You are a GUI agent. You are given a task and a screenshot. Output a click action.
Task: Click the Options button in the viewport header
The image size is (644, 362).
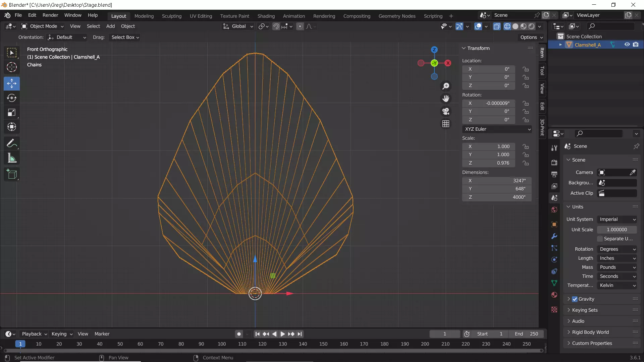(x=531, y=37)
